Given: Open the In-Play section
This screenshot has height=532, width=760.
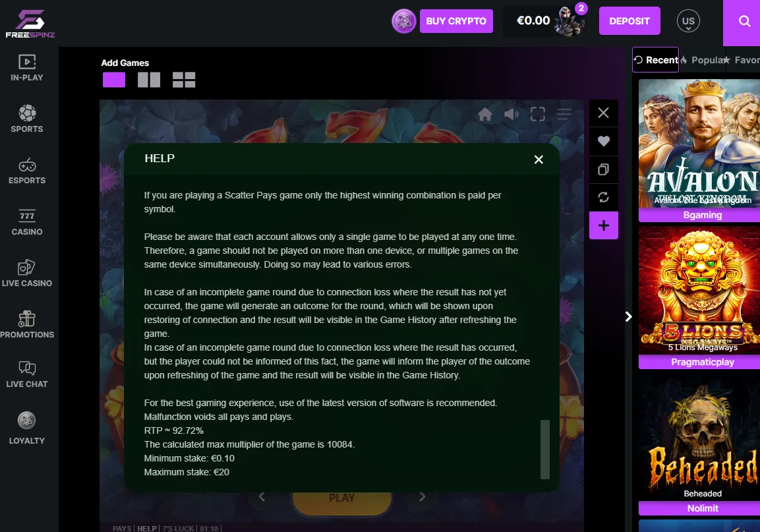Looking at the screenshot, I should click(x=27, y=68).
